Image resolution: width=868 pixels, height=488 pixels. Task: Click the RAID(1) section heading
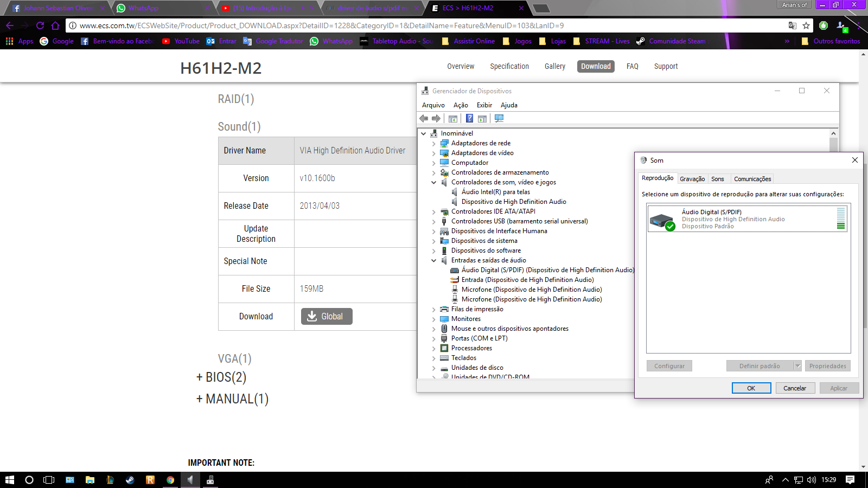[236, 99]
